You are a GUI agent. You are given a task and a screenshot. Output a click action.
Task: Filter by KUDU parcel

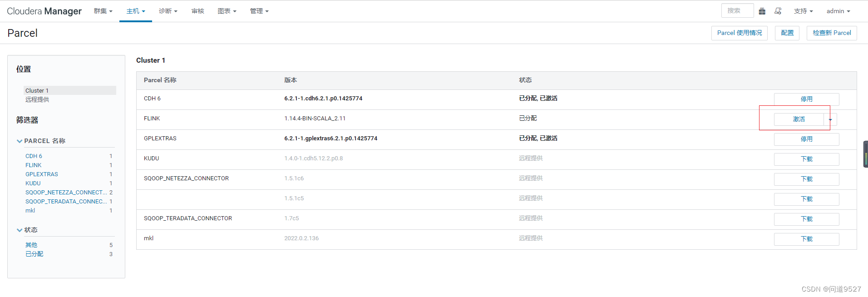click(x=33, y=183)
